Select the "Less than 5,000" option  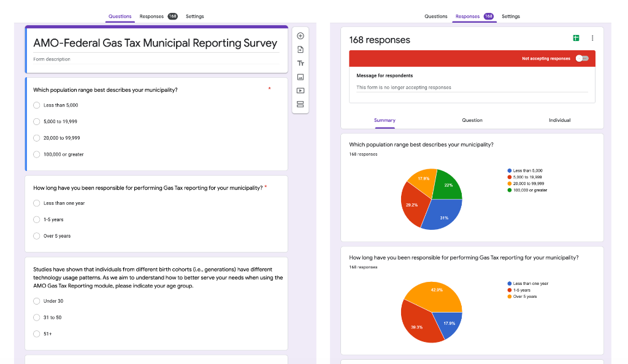(37, 105)
